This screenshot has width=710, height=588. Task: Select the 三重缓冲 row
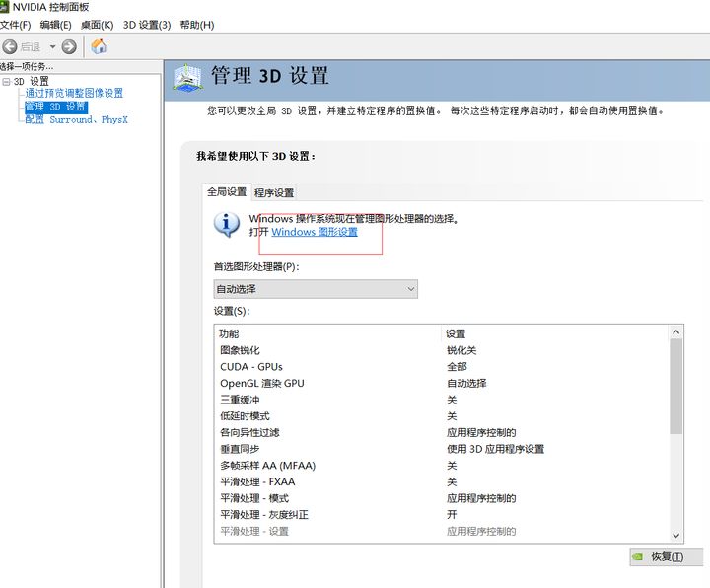click(442, 400)
